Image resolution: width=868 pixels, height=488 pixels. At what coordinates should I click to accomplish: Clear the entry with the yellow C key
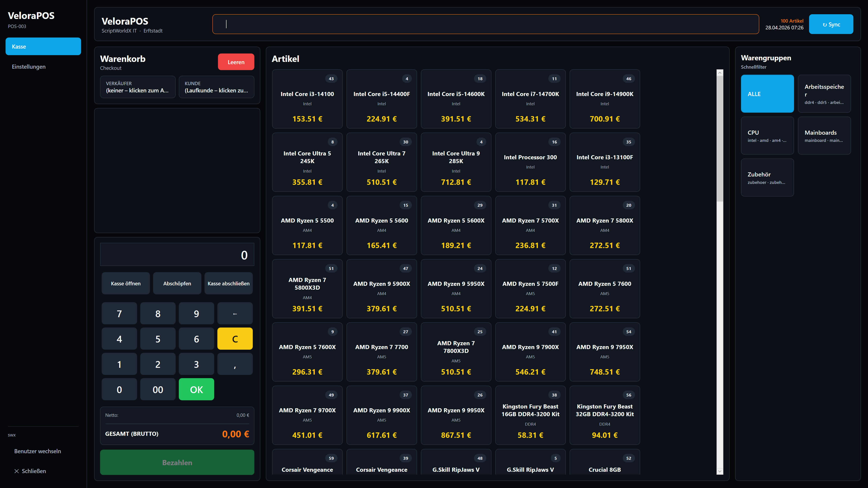[235, 339]
